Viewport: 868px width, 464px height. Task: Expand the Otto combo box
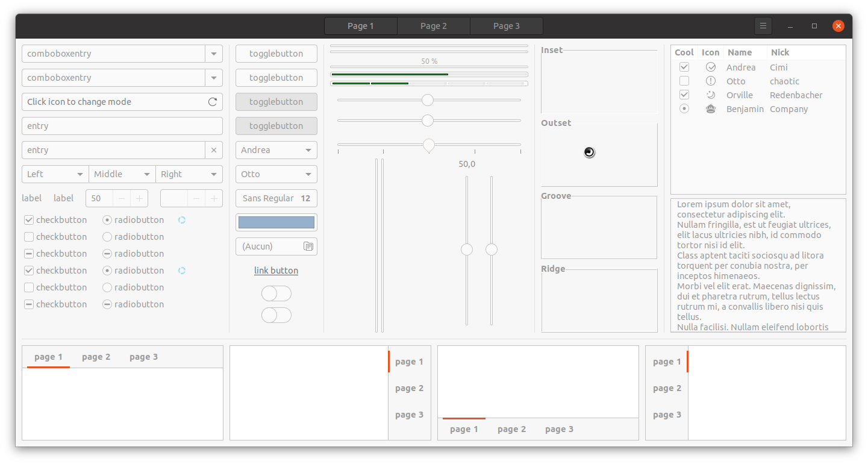tap(276, 174)
